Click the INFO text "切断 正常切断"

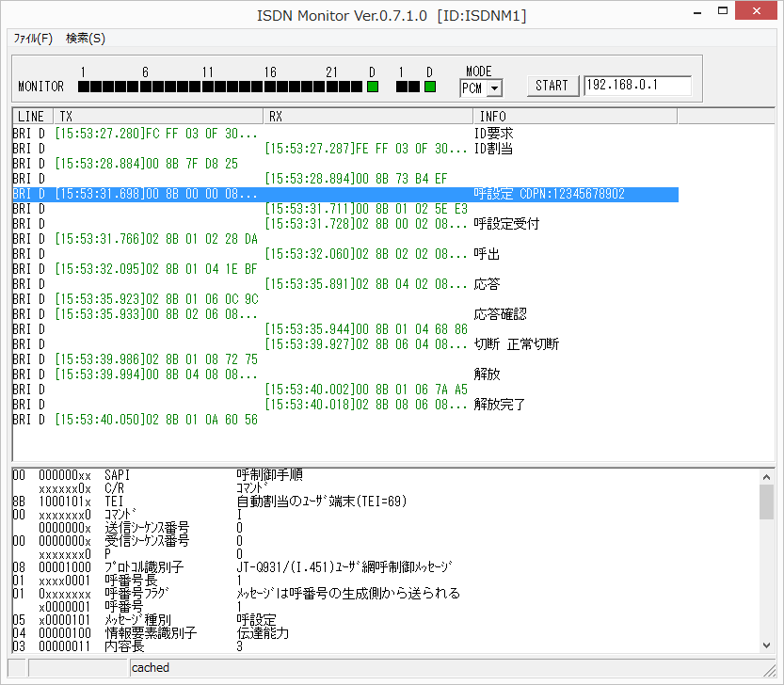pyautogui.click(x=517, y=344)
